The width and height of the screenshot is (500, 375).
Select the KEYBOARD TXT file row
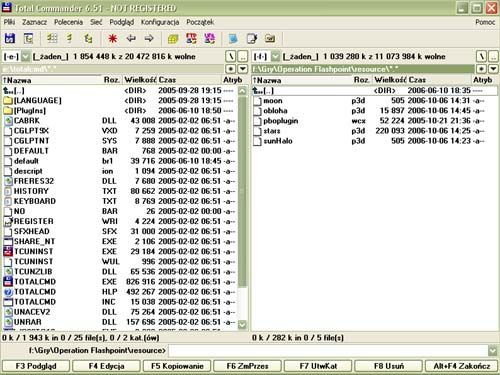click(119, 201)
